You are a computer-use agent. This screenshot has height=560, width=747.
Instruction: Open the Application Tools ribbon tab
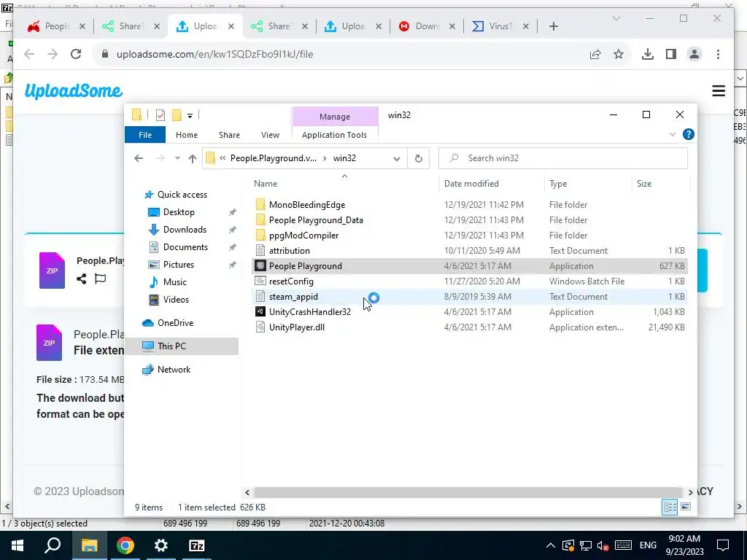(x=334, y=135)
